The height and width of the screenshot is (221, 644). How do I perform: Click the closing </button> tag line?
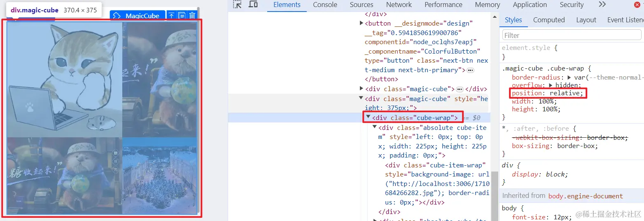point(381,79)
